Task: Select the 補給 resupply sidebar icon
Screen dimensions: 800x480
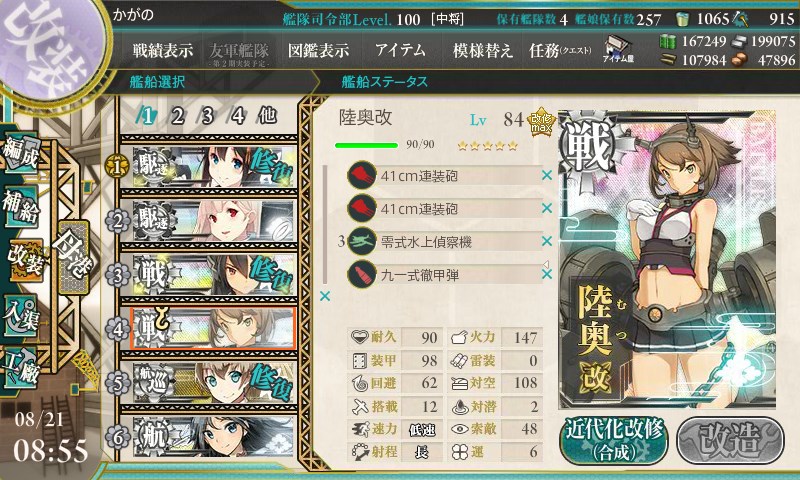Action: (20, 205)
